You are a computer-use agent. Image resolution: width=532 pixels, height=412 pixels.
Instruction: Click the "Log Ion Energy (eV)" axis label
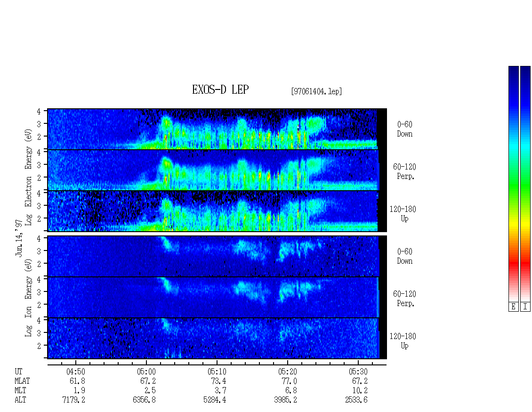(28, 298)
